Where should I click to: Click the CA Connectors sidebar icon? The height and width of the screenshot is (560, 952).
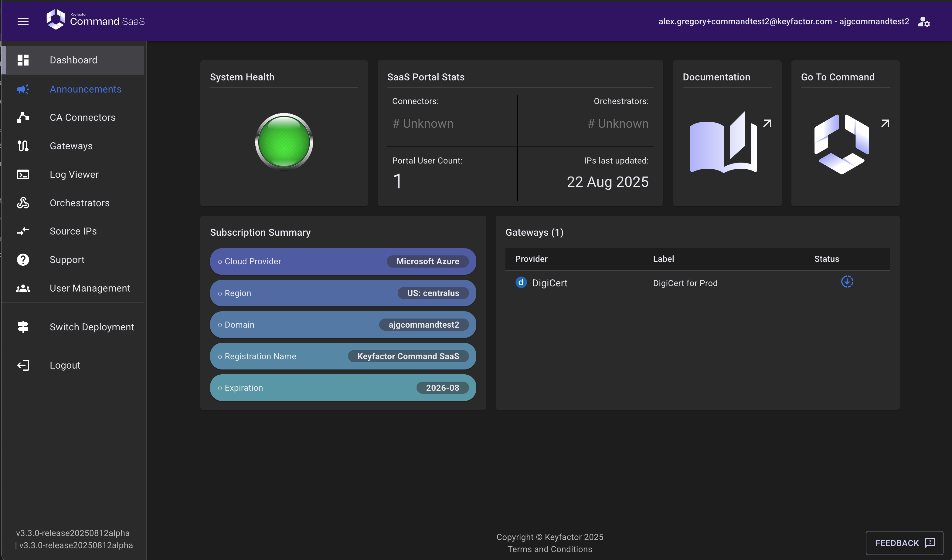tap(23, 117)
